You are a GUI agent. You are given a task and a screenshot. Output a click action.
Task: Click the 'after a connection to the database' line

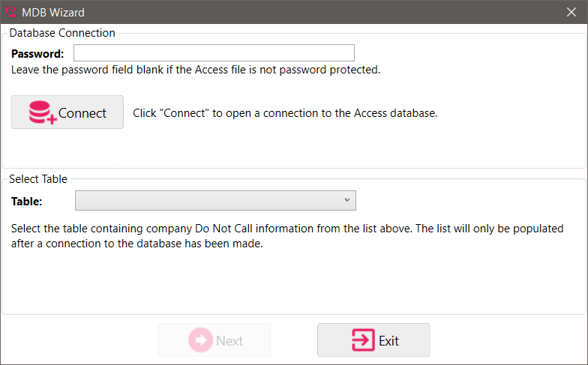(x=136, y=244)
